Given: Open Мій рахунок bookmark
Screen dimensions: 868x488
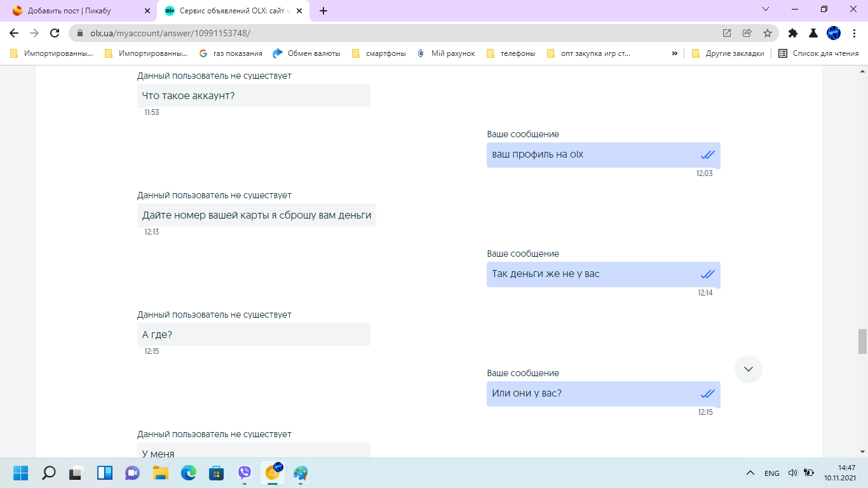Looking at the screenshot, I should (446, 53).
